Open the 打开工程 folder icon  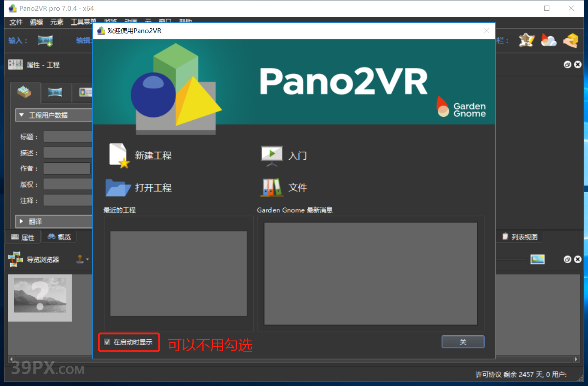[118, 188]
